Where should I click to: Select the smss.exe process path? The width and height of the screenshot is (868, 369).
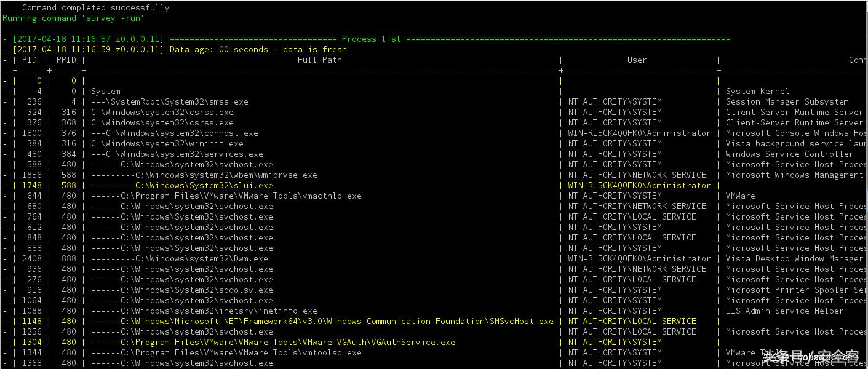[169, 101]
